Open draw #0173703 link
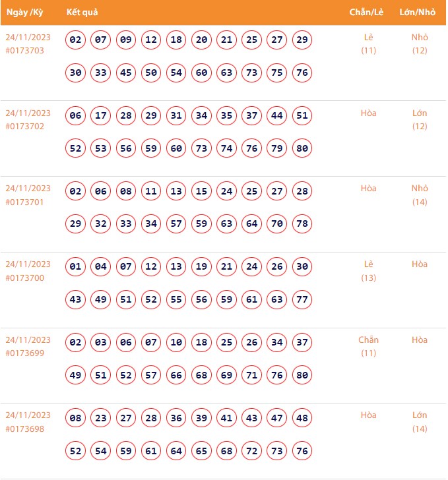The width and height of the screenshot is (448, 480). coord(25,51)
